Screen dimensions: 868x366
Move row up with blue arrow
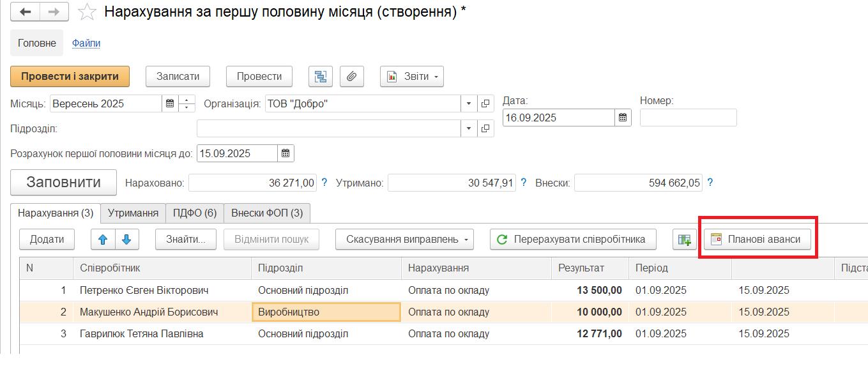(x=103, y=240)
